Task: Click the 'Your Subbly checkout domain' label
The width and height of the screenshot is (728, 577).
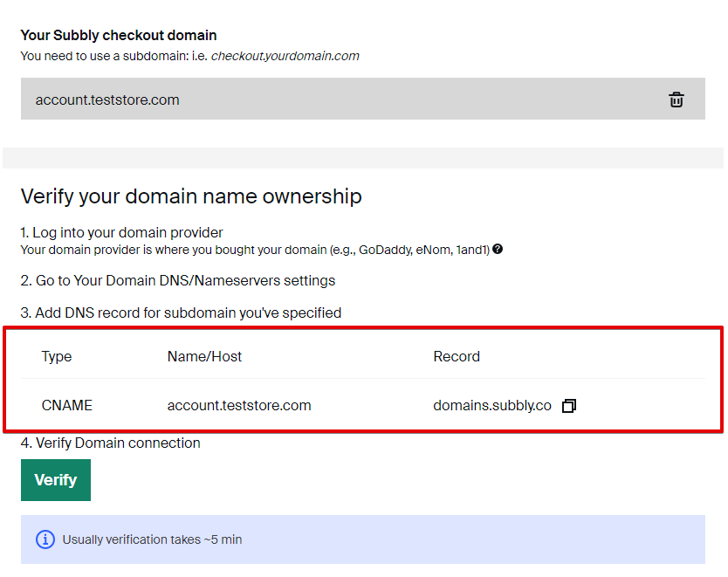Action: [x=119, y=35]
